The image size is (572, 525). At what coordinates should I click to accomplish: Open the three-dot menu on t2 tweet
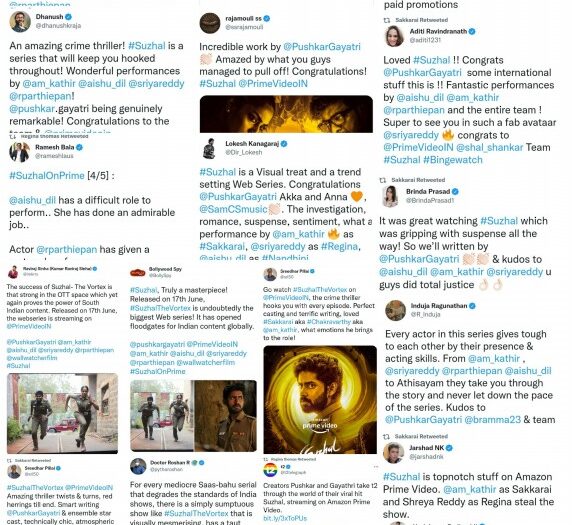[x=375, y=467]
